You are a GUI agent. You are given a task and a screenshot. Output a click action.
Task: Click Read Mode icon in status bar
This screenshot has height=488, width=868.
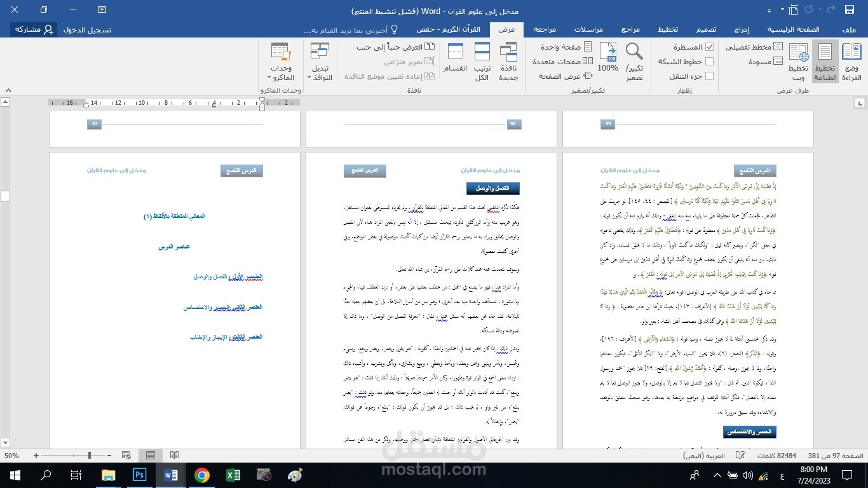[174, 456]
